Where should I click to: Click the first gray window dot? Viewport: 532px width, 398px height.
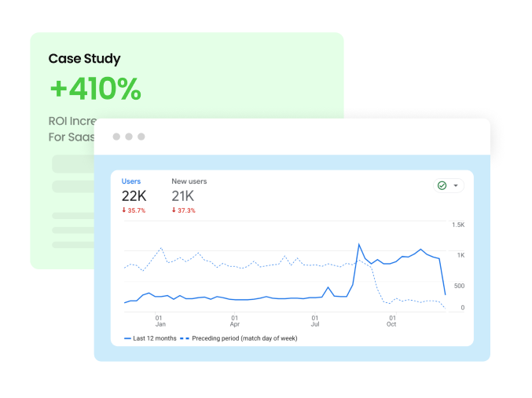point(116,137)
